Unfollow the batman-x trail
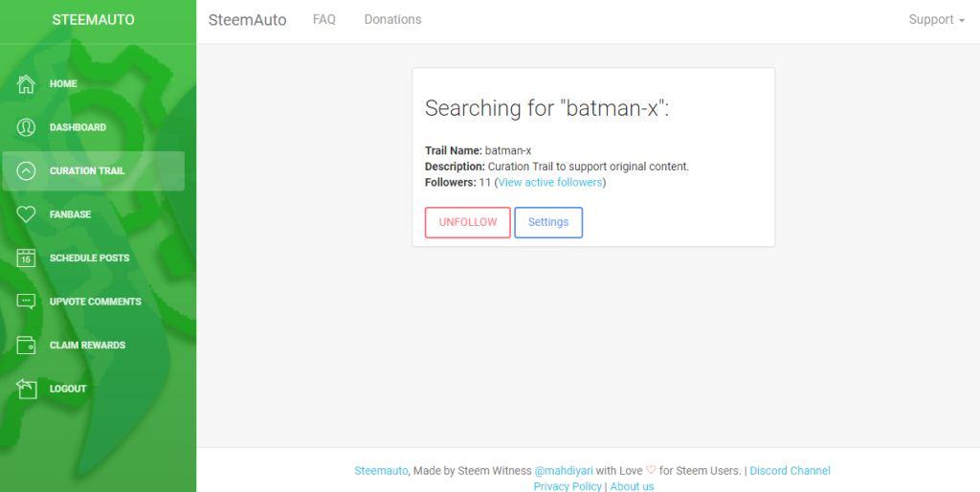The image size is (980, 492). click(468, 222)
